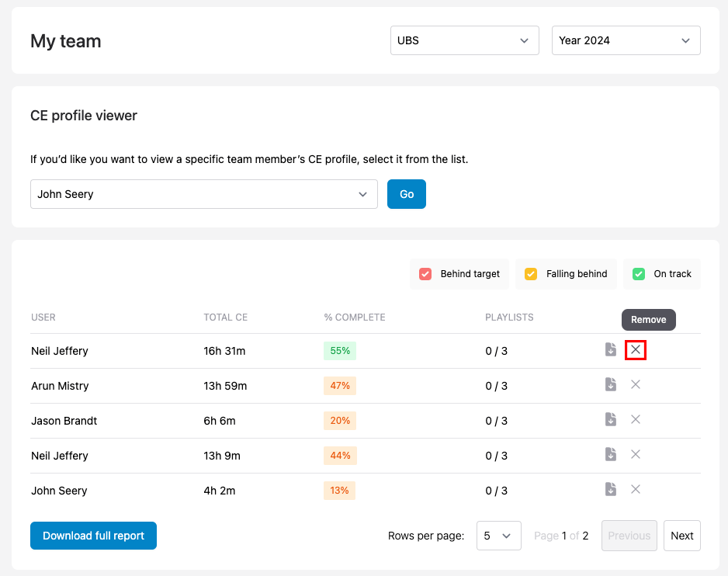This screenshot has width=728, height=576.
Task: Download report icon for Jason Brandt
Action: (x=611, y=420)
